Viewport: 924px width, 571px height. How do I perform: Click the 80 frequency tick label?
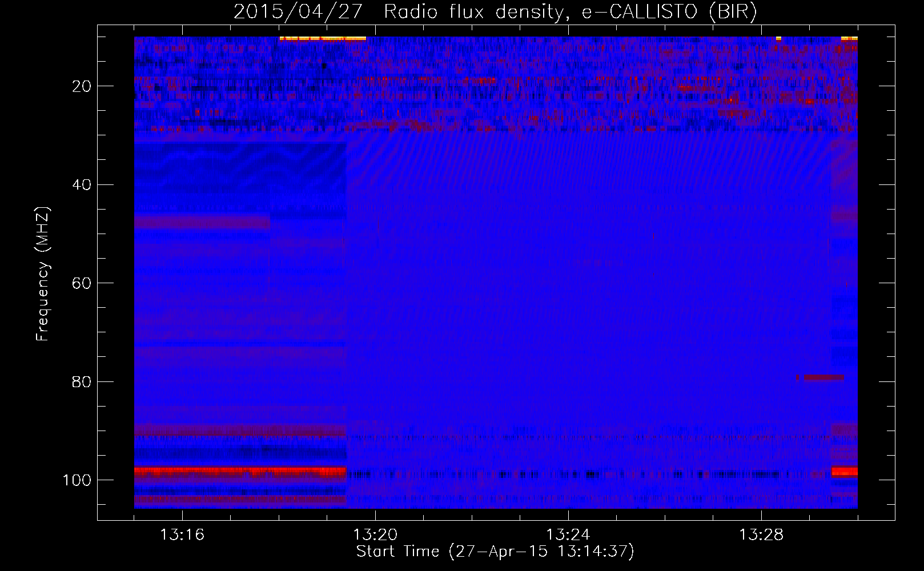(x=82, y=382)
